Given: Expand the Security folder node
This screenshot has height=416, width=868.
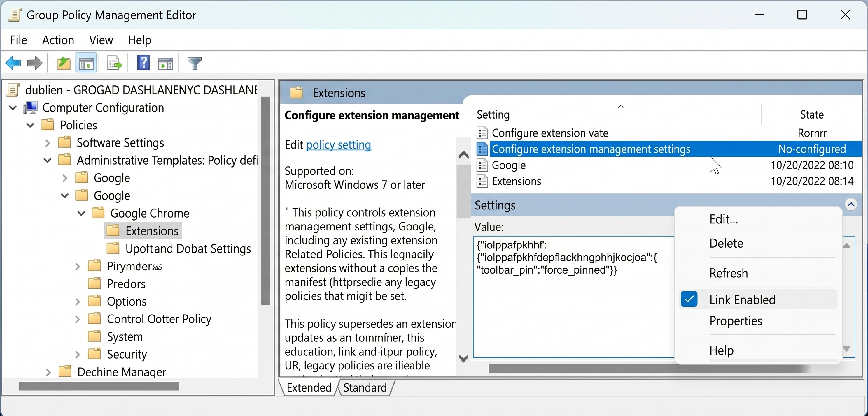Looking at the screenshot, I should [78, 355].
